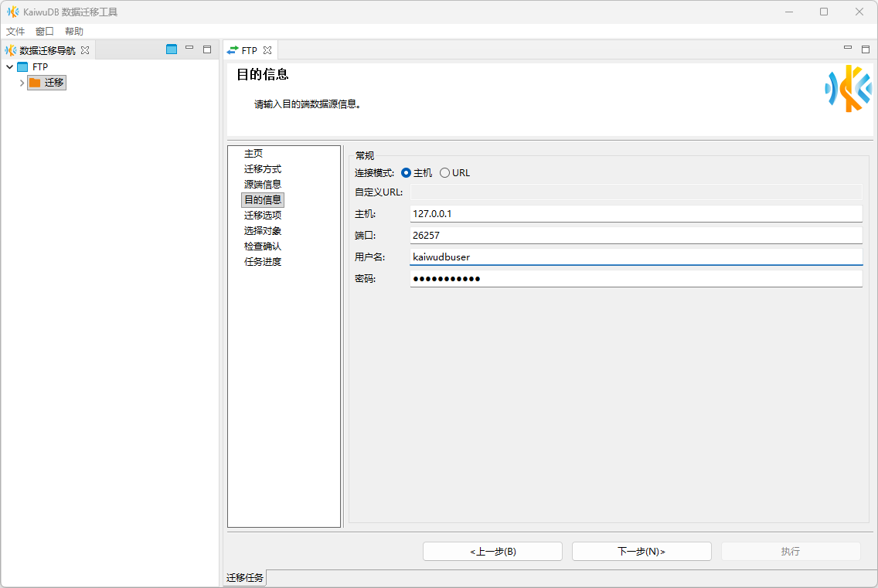Expand the 迁移 tree node
Image resolution: width=878 pixels, height=588 pixels.
(x=22, y=83)
